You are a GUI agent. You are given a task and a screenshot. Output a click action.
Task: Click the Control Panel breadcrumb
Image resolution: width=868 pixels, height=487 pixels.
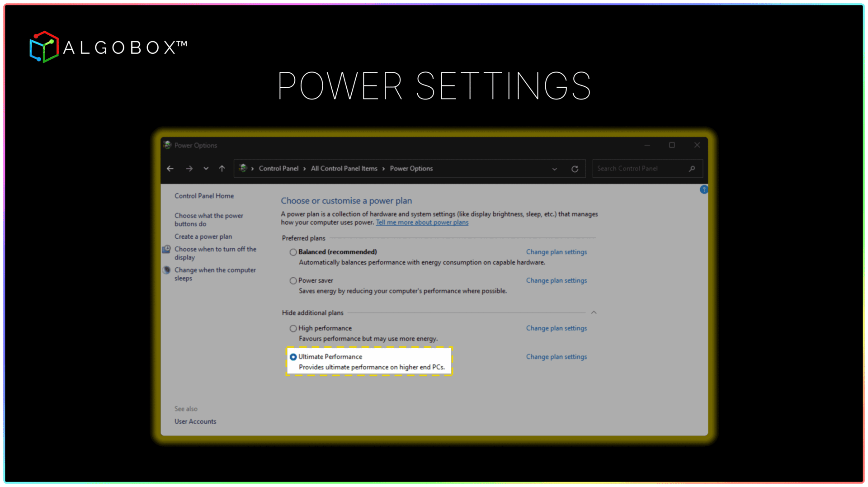(278, 169)
